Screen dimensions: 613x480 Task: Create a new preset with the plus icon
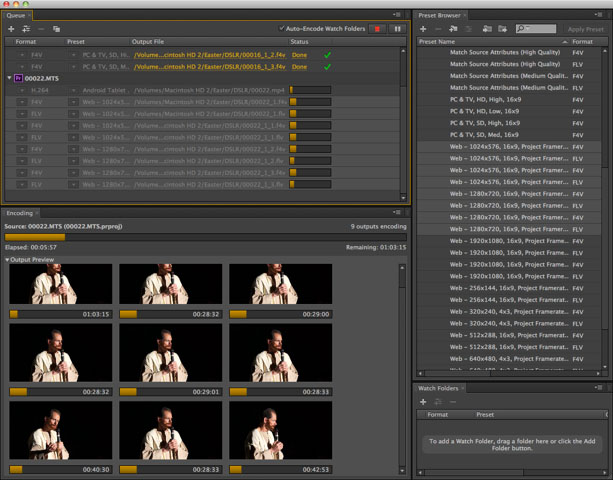point(423,29)
